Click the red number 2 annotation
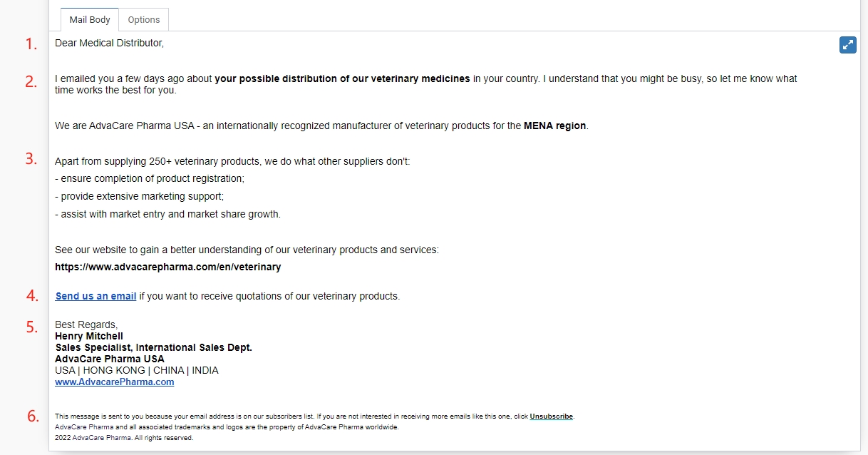 tap(31, 81)
